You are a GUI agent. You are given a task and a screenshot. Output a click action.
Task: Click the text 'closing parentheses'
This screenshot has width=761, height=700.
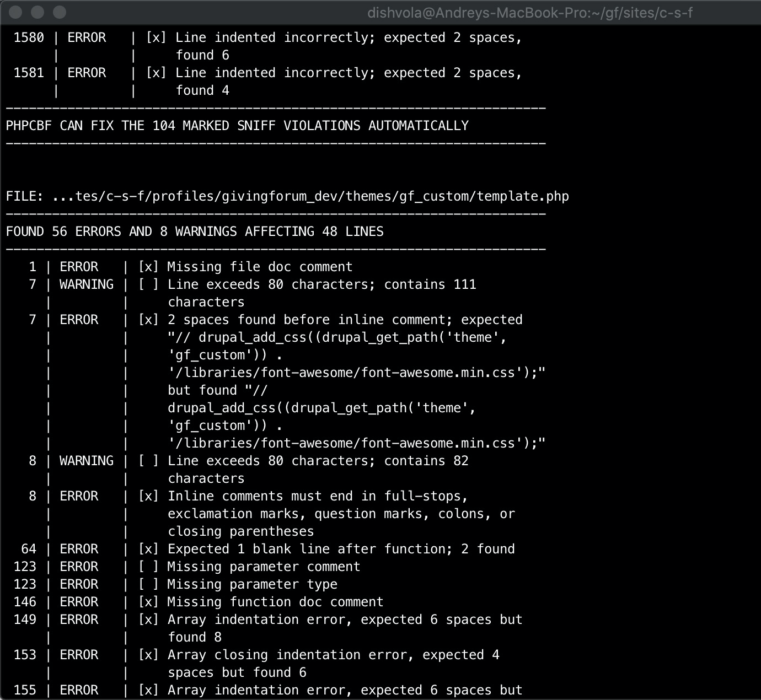coord(241,531)
